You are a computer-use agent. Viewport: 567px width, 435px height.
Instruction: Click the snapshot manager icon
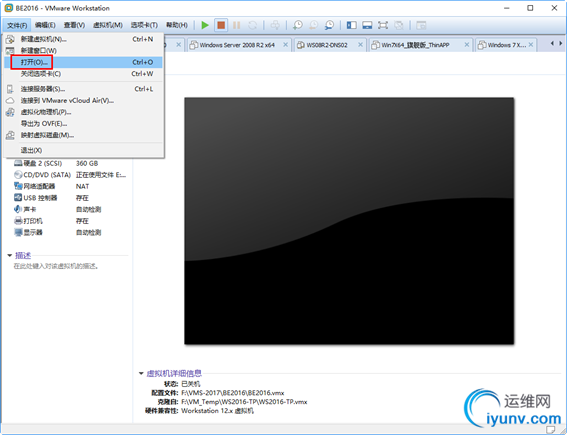coord(329,25)
